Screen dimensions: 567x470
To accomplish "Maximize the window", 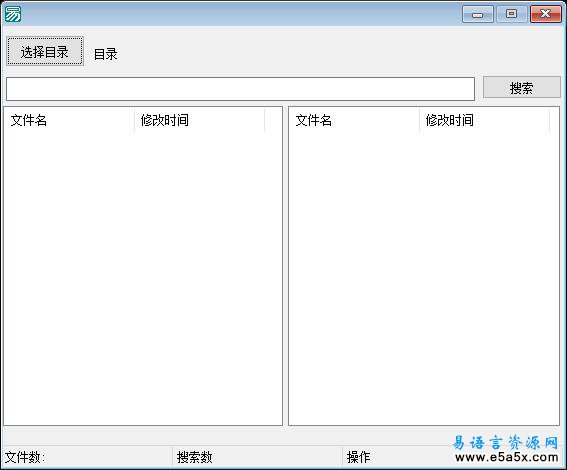I will click(511, 14).
